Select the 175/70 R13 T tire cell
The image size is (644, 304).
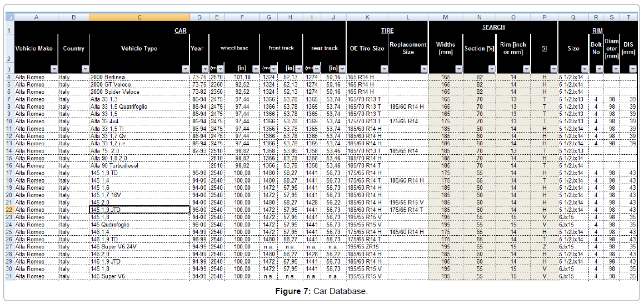367,121
